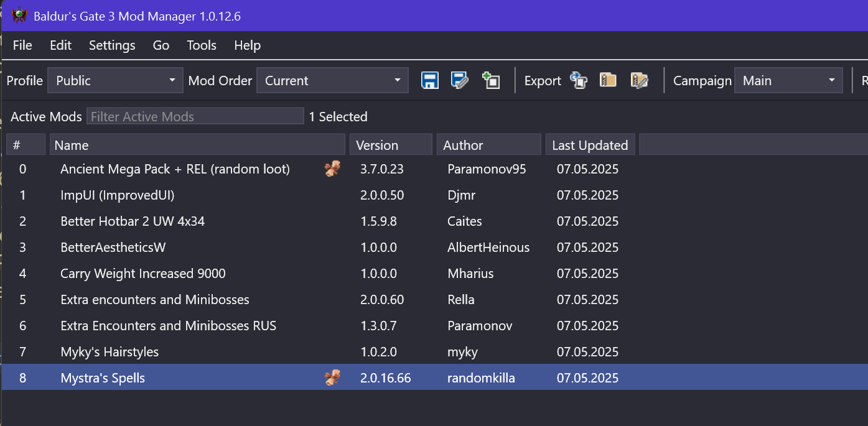Open the Go menu
The width and height of the screenshot is (868, 426).
(x=161, y=45)
